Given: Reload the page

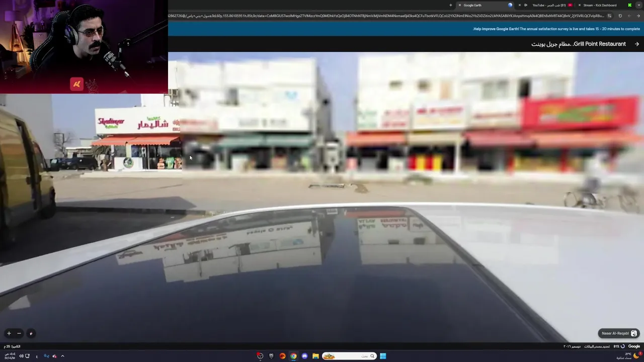Looking at the screenshot, I should point(620,16).
